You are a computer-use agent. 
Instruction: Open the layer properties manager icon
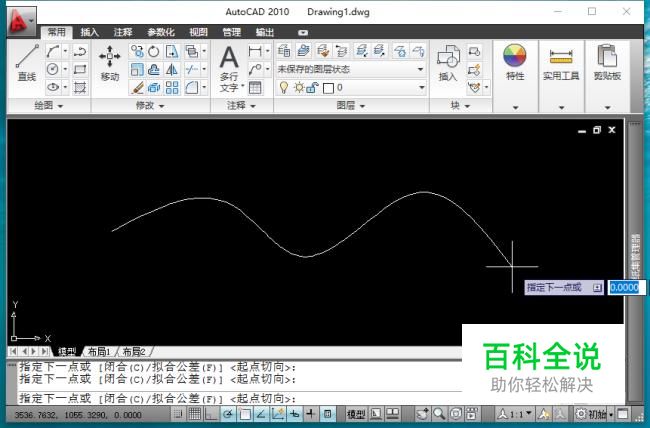click(284, 51)
